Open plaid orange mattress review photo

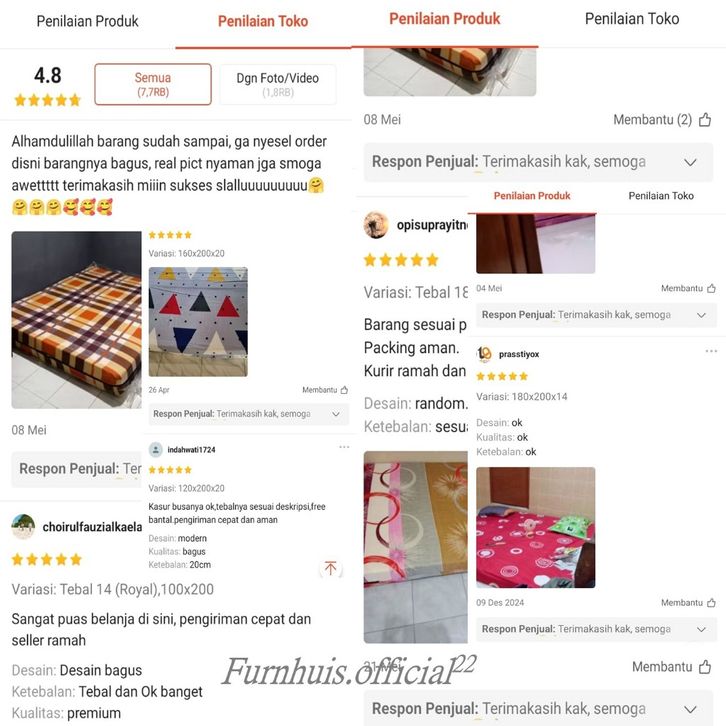pyautogui.click(x=76, y=319)
